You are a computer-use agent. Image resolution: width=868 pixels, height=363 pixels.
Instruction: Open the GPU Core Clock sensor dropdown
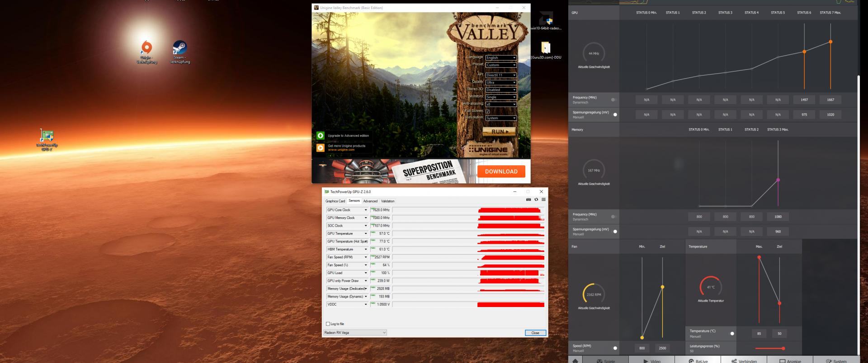pyautogui.click(x=365, y=210)
